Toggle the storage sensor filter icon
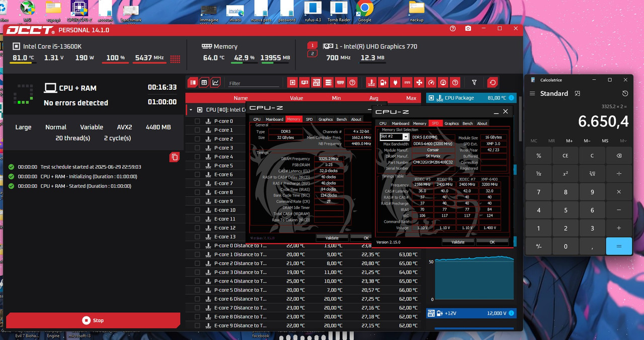Viewport: 644px width, 340px height. (329, 83)
